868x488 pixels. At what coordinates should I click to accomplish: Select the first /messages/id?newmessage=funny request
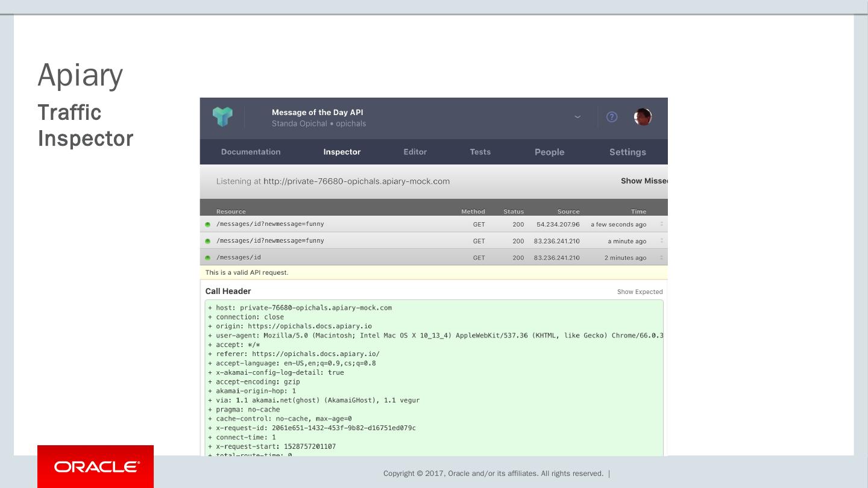point(434,224)
